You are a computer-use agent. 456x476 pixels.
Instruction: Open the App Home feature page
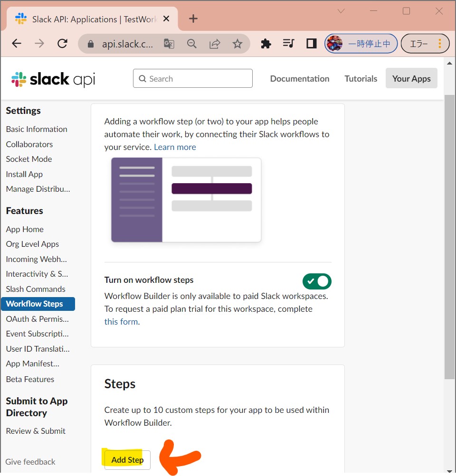(x=25, y=229)
